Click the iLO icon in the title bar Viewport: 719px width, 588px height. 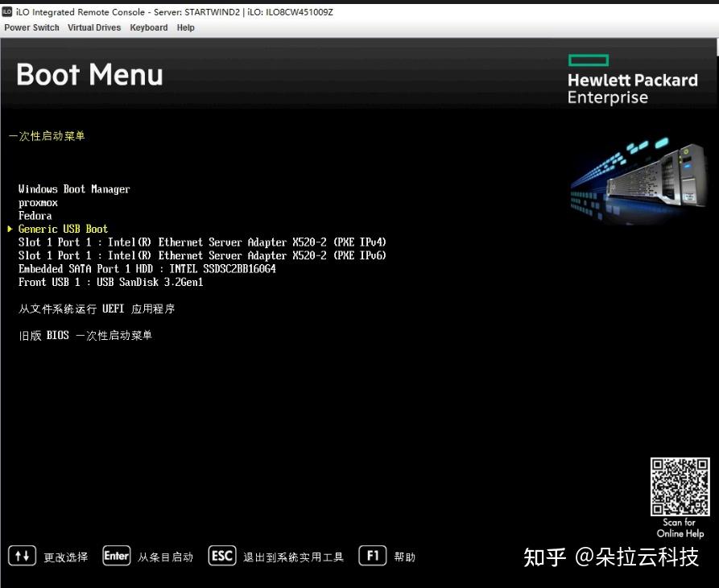[8, 12]
